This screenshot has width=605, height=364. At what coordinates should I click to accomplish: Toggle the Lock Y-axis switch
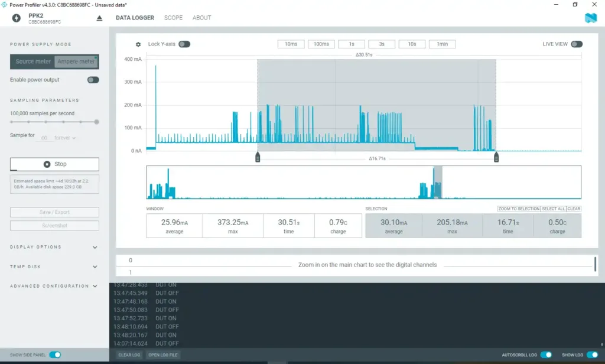point(184,44)
